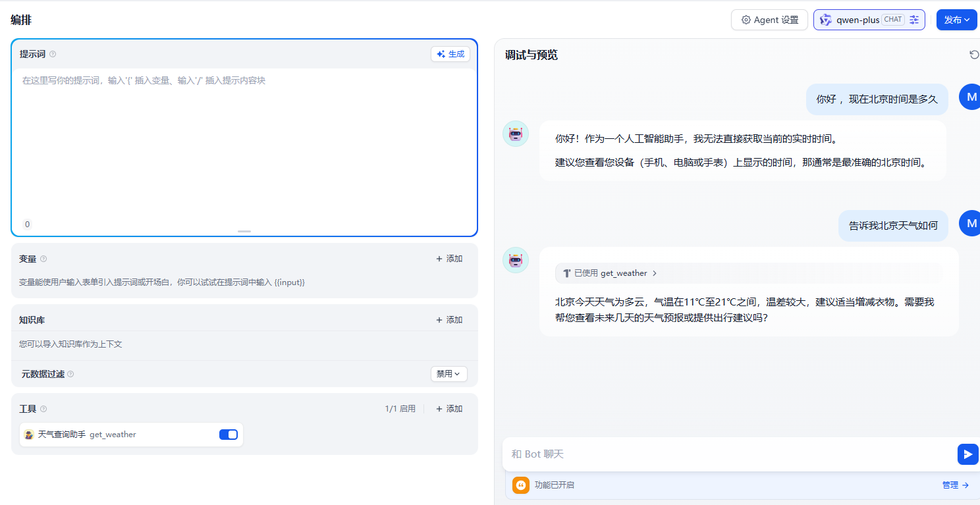Disable the get_weather tool toggle
Screen dimensions: 980x505
(x=228, y=435)
